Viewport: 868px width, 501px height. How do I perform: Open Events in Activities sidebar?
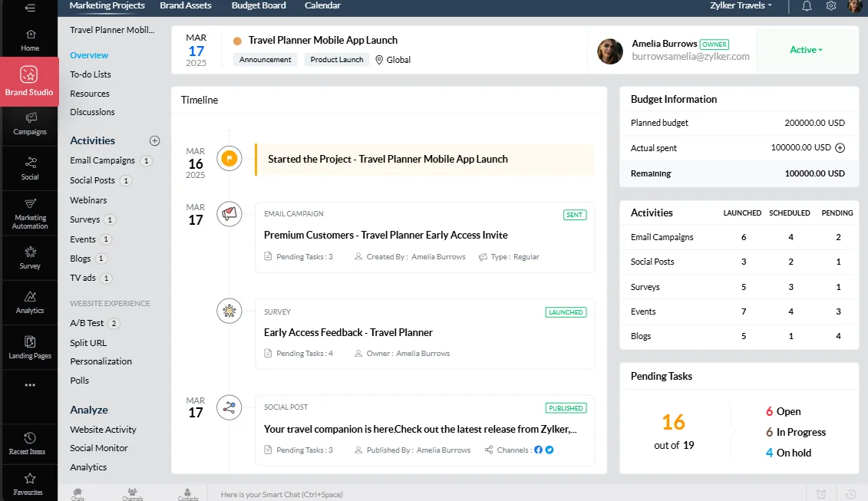coord(83,239)
